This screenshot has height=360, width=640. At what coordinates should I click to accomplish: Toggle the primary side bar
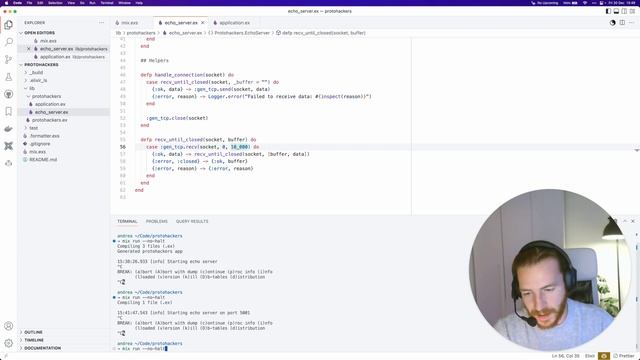point(608,11)
